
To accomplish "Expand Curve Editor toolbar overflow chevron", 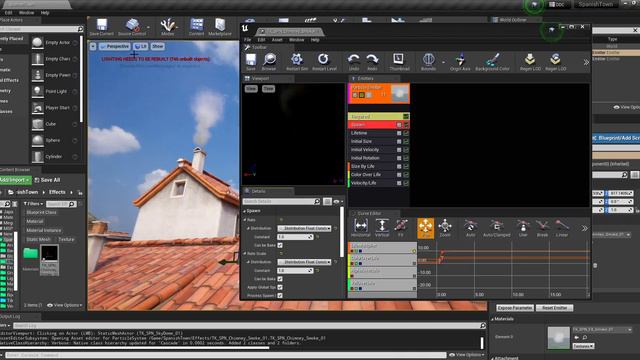I will (x=584, y=228).
